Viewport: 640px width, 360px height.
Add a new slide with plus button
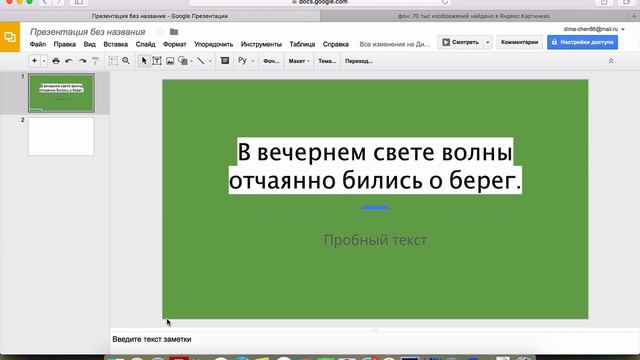pos(34,61)
